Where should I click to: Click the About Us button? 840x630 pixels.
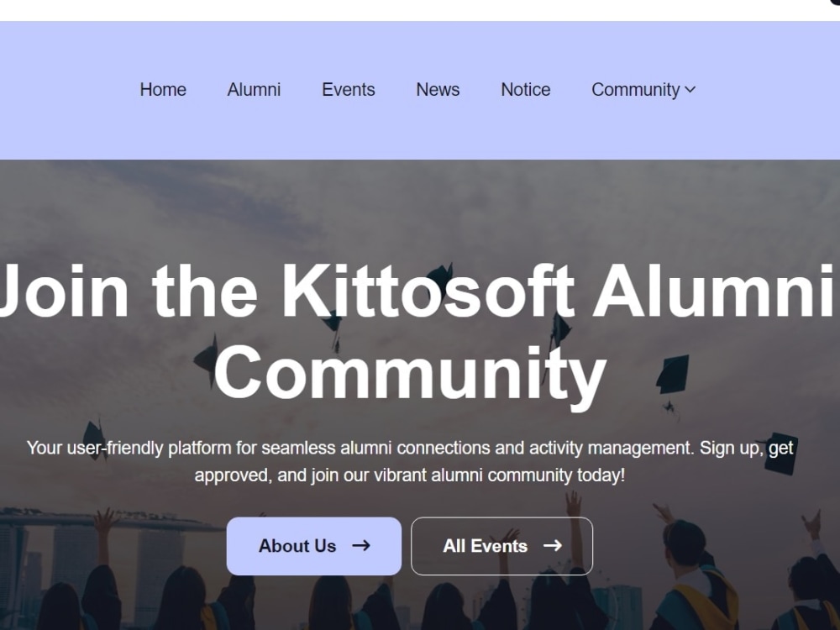[x=313, y=546]
